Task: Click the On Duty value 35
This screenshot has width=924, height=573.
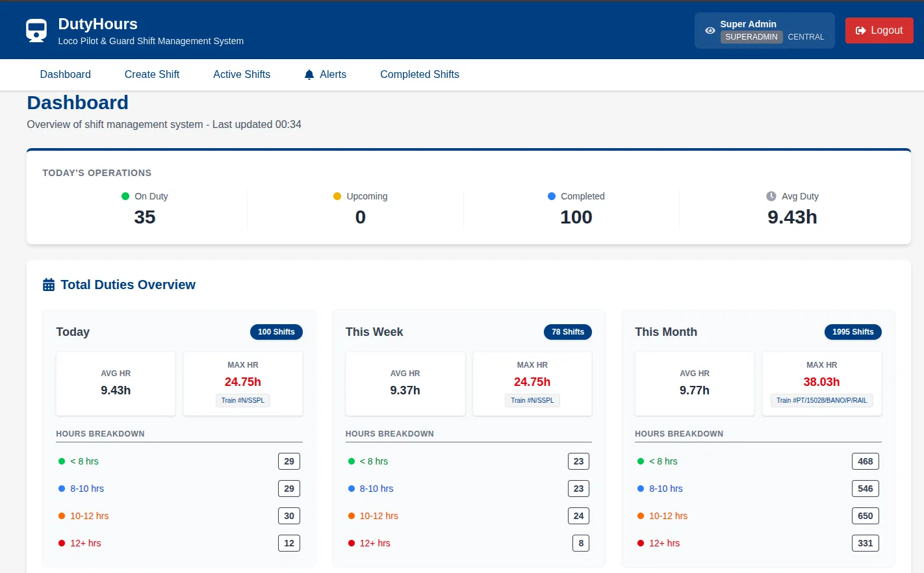Action: 145,217
